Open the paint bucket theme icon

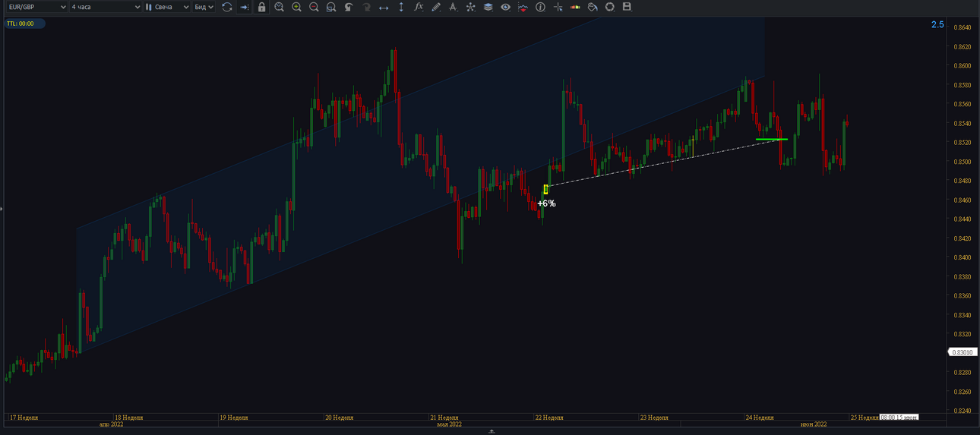coord(593,7)
